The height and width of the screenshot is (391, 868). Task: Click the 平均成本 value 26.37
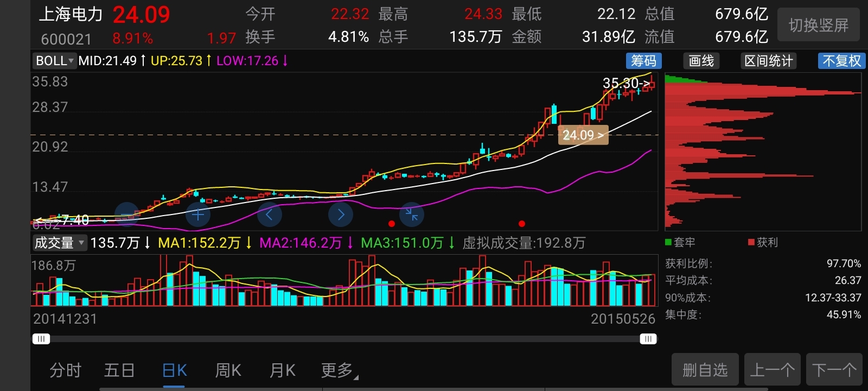coord(848,280)
